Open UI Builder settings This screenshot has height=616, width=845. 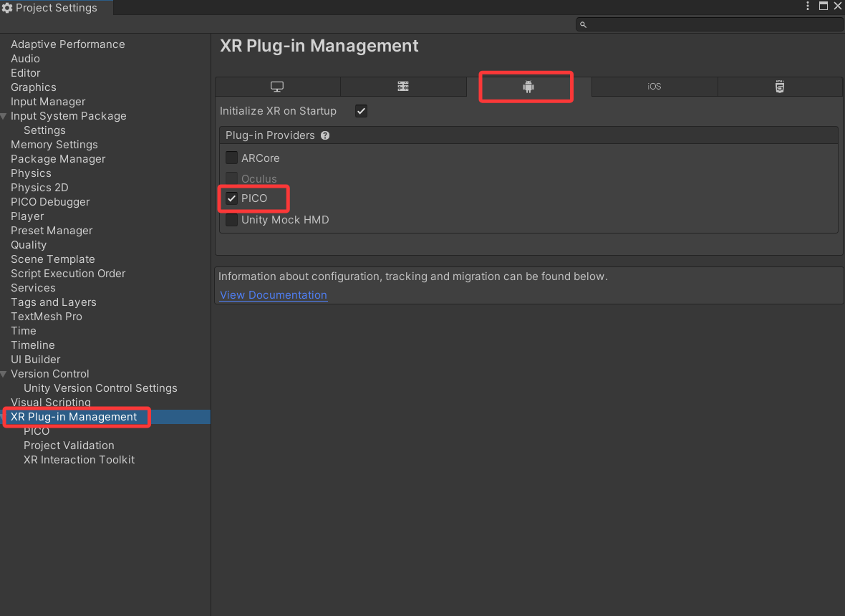pyautogui.click(x=36, y=360)
